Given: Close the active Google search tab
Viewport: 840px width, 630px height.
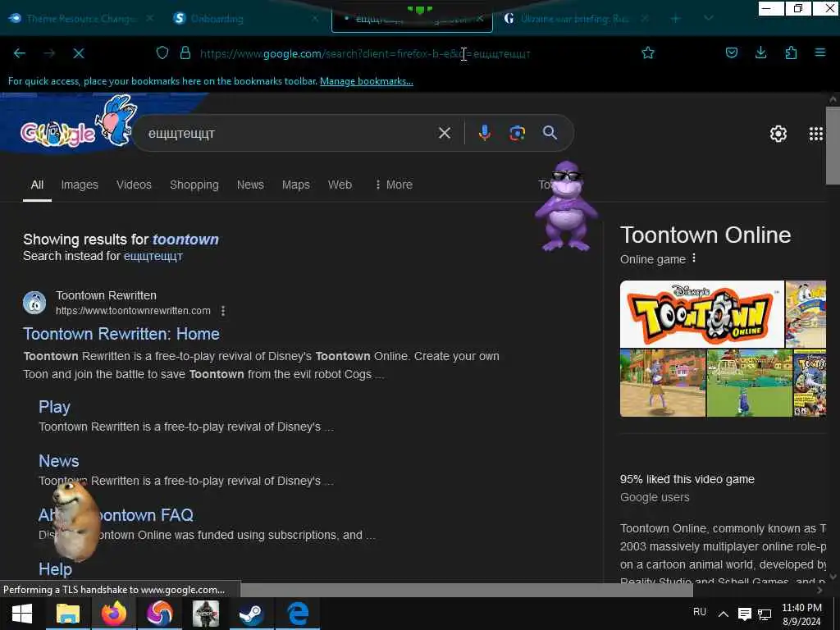Looking at the screenshot, I should tap(480, 18).
